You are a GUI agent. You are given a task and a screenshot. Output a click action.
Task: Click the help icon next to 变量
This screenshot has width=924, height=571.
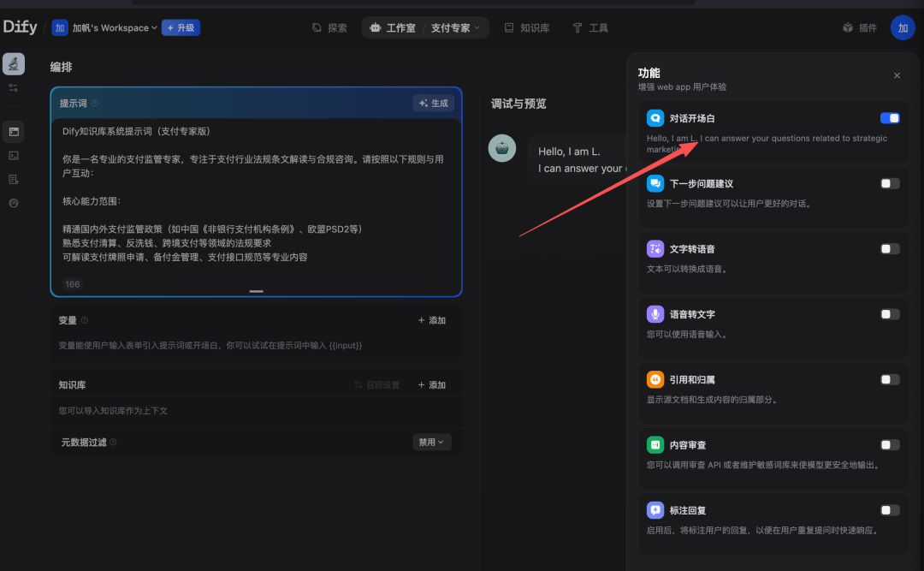pyautogui.click(x=85, y=320)
